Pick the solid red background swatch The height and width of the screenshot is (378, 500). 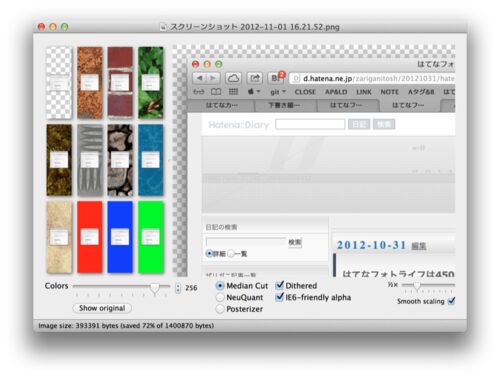(90, 237)
